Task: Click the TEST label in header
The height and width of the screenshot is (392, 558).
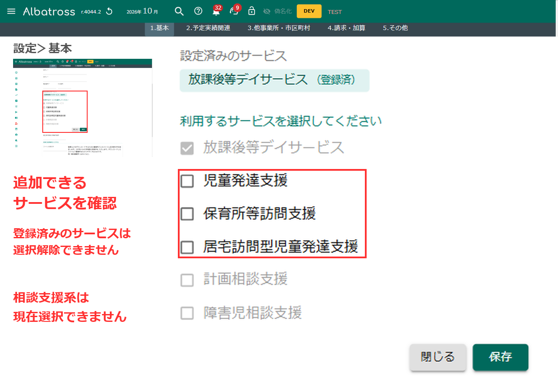Action: [x=335, y=12]
